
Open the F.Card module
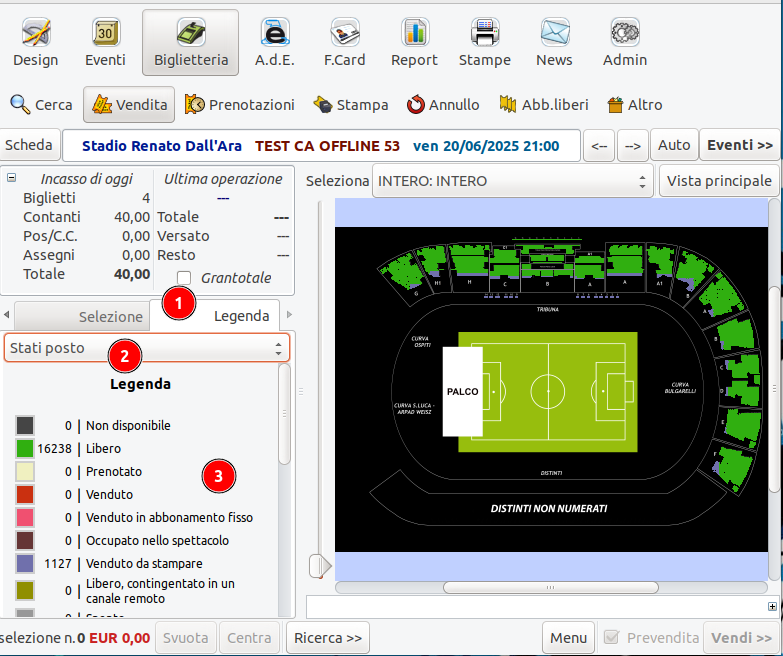345,43
